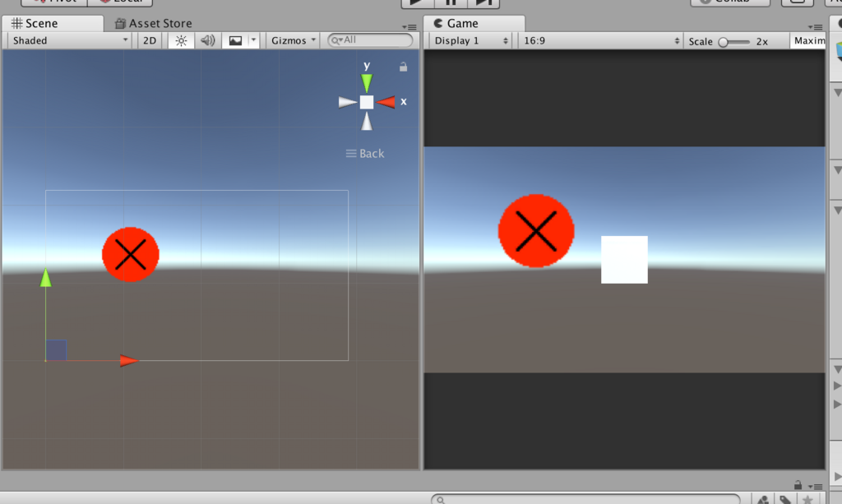Viewport: 842px width, 504px height.
Task: Click the red X axis cone on gizmo
Action: pos(386,102)
